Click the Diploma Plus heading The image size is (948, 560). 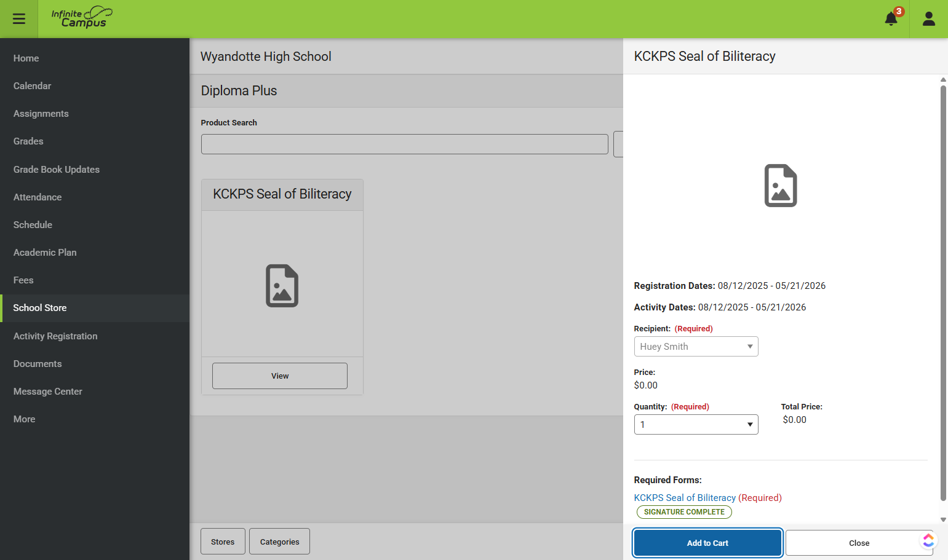coord(239,91)
